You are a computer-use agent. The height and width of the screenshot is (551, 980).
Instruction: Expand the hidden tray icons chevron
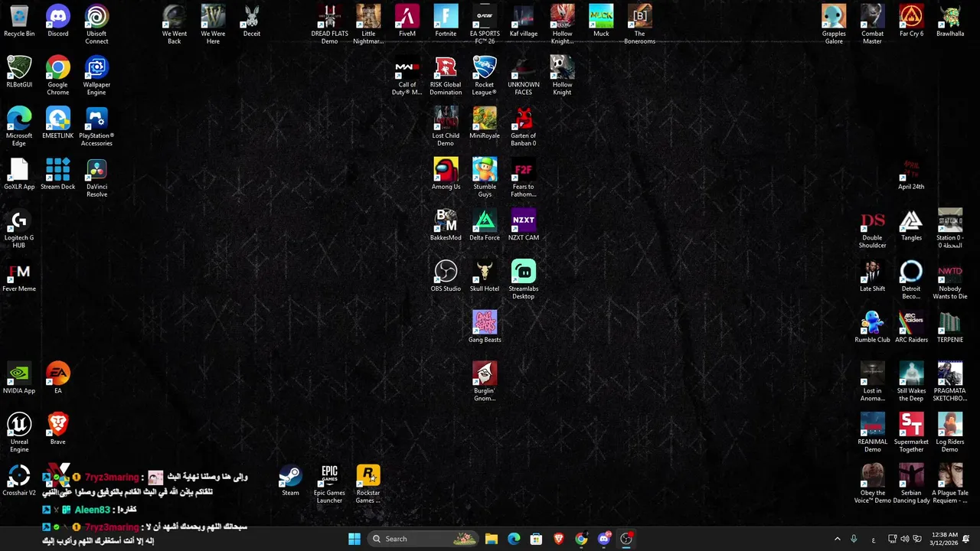click(x=837, y=539)
